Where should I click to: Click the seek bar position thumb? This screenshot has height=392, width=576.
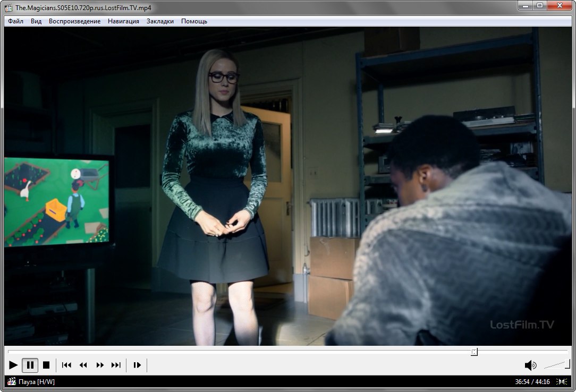pos(475,352)
